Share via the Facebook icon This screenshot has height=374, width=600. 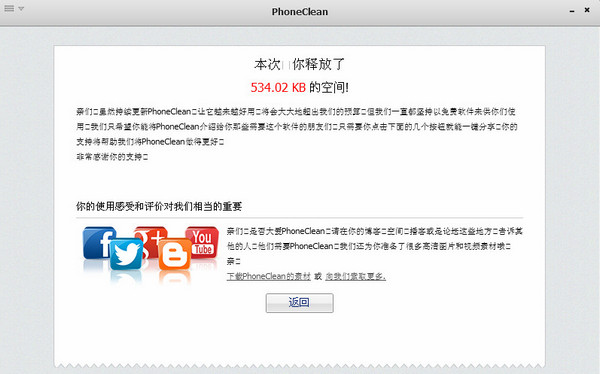coord(98,243)
